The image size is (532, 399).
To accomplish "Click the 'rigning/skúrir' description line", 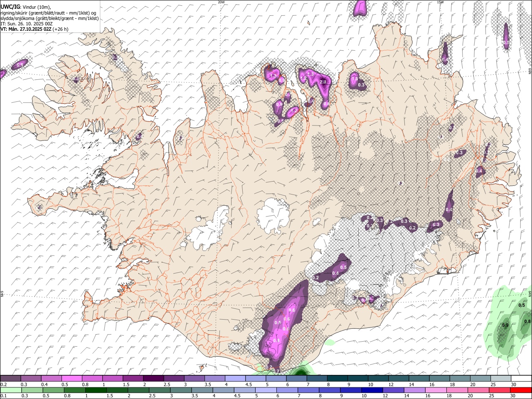I will click(x=48, y=13).
